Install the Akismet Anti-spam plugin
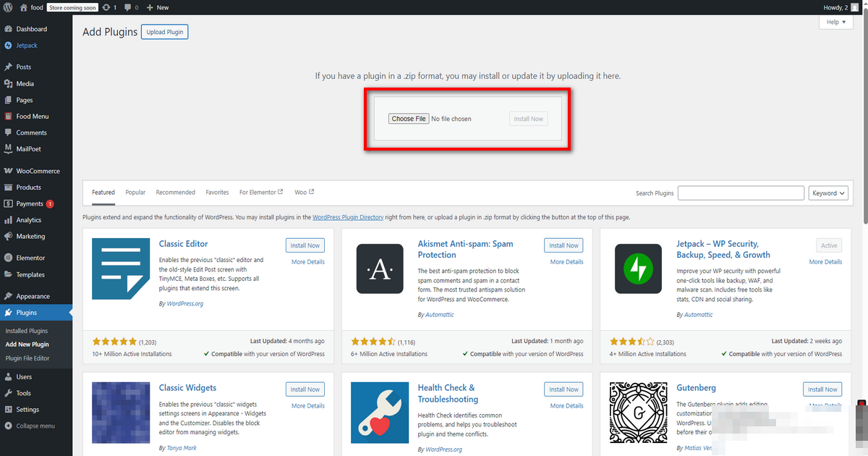 563,245
